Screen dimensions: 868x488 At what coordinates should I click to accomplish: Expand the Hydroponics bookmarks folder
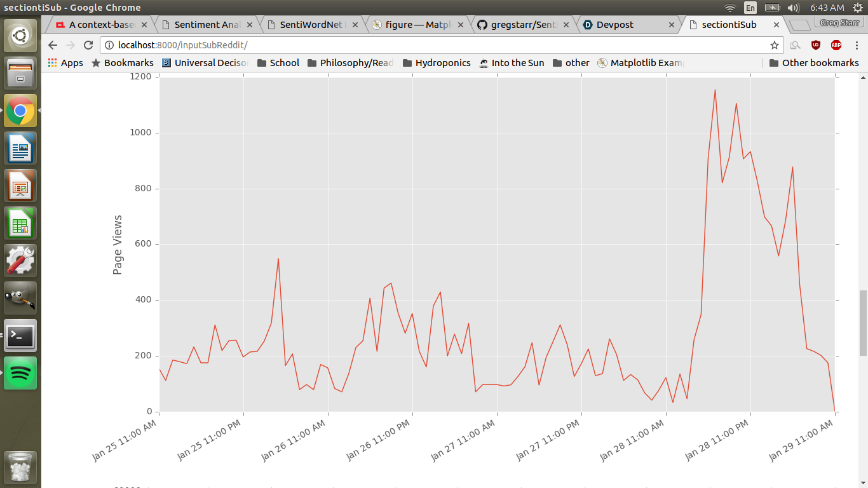tap(437, 63)
